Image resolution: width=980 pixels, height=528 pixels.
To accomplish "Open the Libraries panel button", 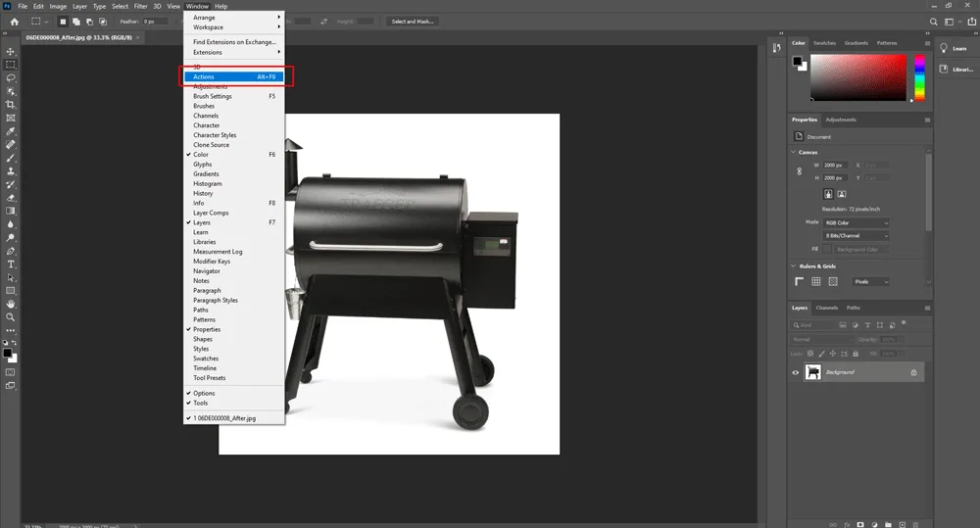I will (957, 70).
